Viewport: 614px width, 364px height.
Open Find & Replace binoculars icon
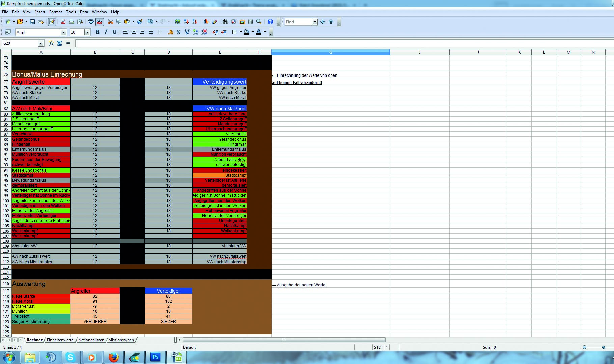tap(225, 22)
